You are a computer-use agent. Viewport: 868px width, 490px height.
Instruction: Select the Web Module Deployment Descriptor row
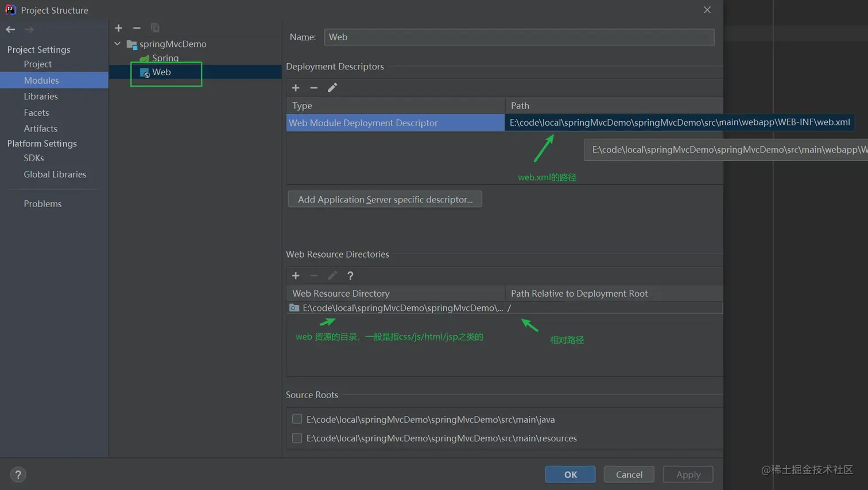[x=396, y=123]
